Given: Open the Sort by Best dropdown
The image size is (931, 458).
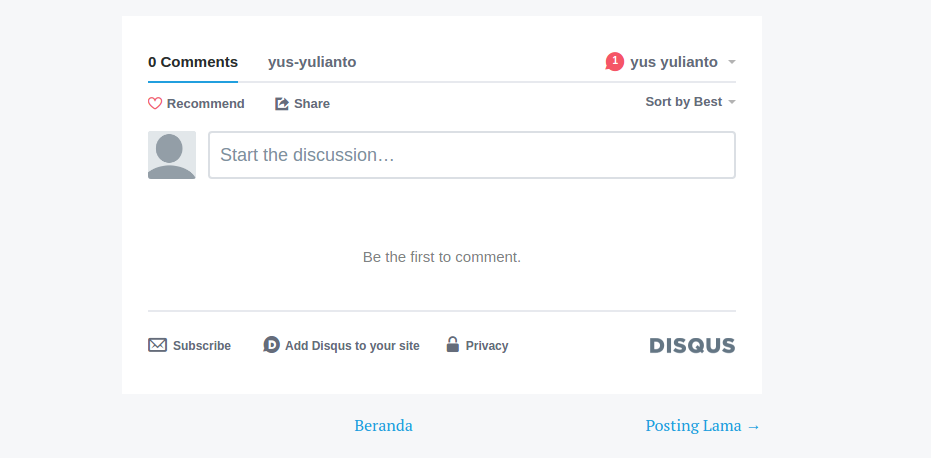Looking at the screenshot, I should 683,102.
